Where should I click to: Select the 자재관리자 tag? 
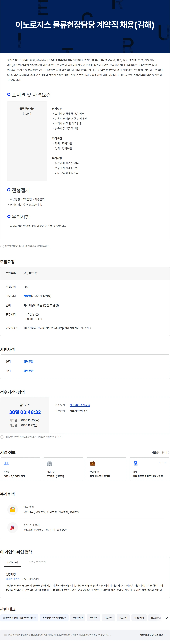(139, 618)
